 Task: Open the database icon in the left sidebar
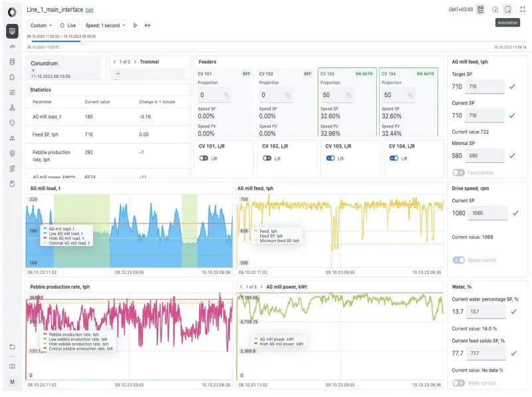[x=11, y=61]
